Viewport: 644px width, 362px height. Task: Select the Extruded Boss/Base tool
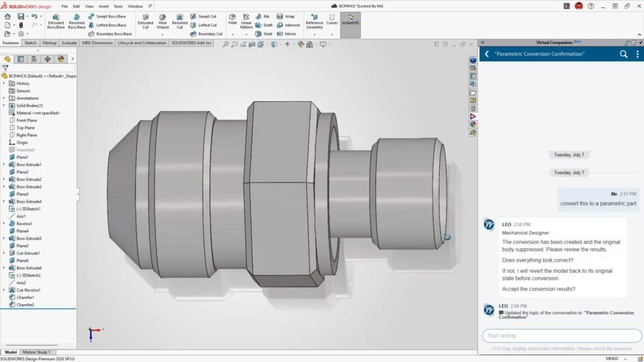(x=56, y=21)
